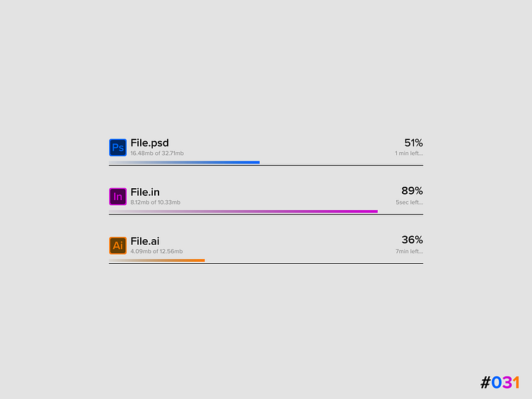Click the "1 min left..." time label

[409, 154]
